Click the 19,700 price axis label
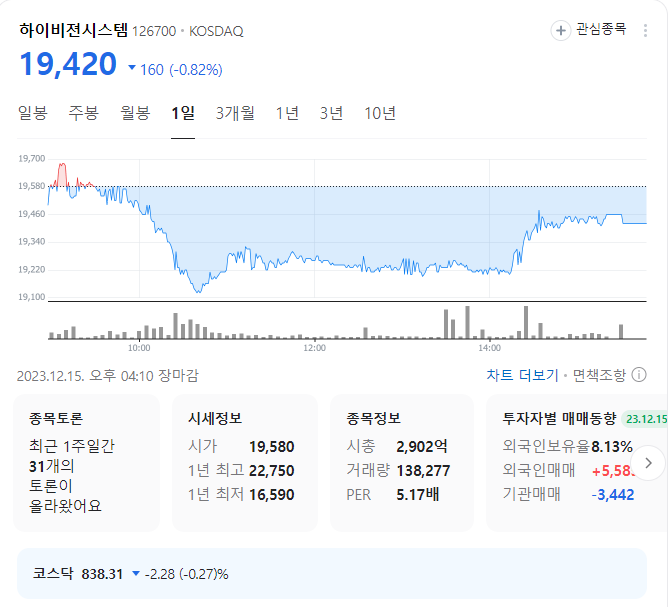 [32, 159]
